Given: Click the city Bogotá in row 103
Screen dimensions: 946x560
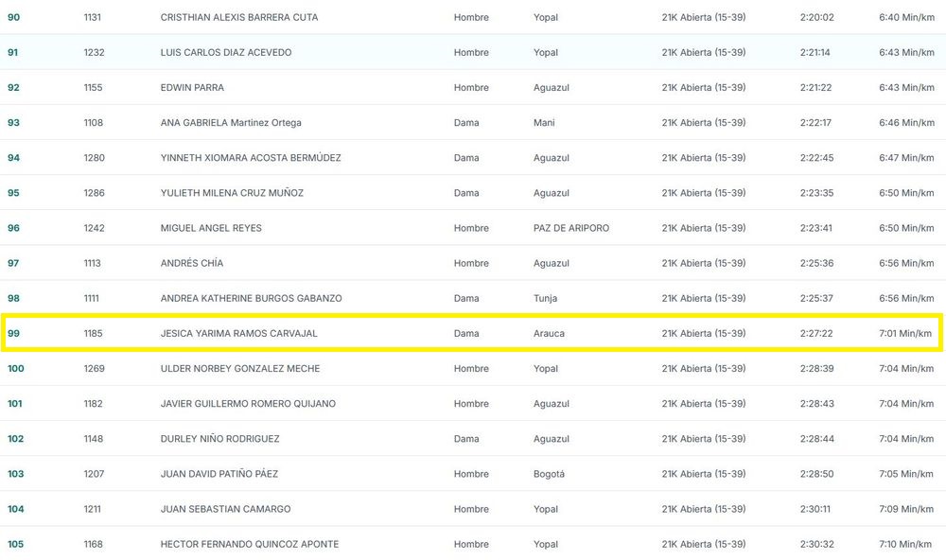Looking at the screenshot, I should 549,474.
